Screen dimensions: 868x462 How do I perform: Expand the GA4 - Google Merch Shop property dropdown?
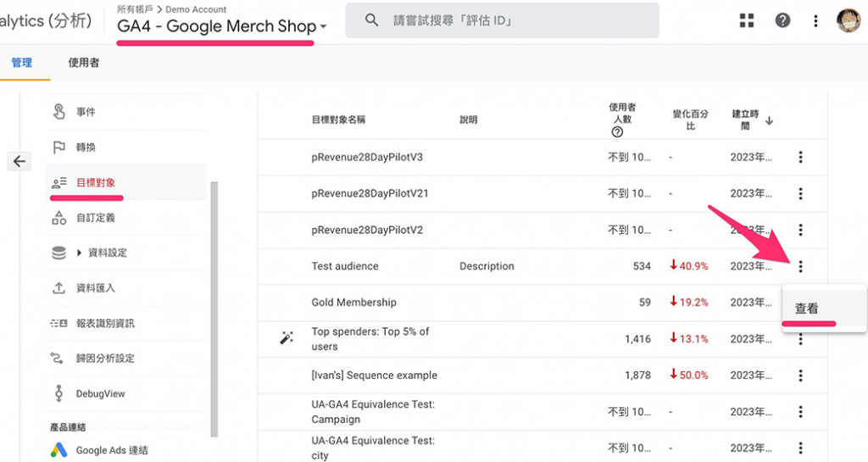coord(324,27)
